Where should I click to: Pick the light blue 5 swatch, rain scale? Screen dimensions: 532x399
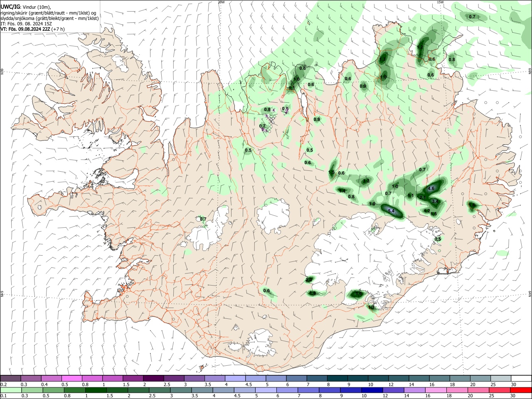(x=266, y=390)
